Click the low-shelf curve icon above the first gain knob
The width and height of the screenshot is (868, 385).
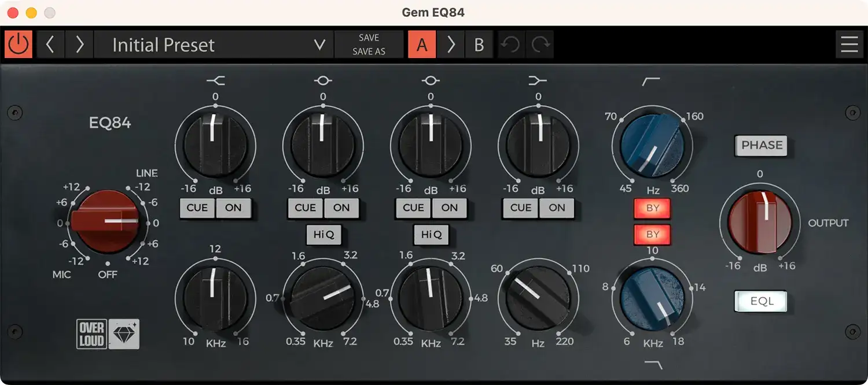(x=215, y=80)
